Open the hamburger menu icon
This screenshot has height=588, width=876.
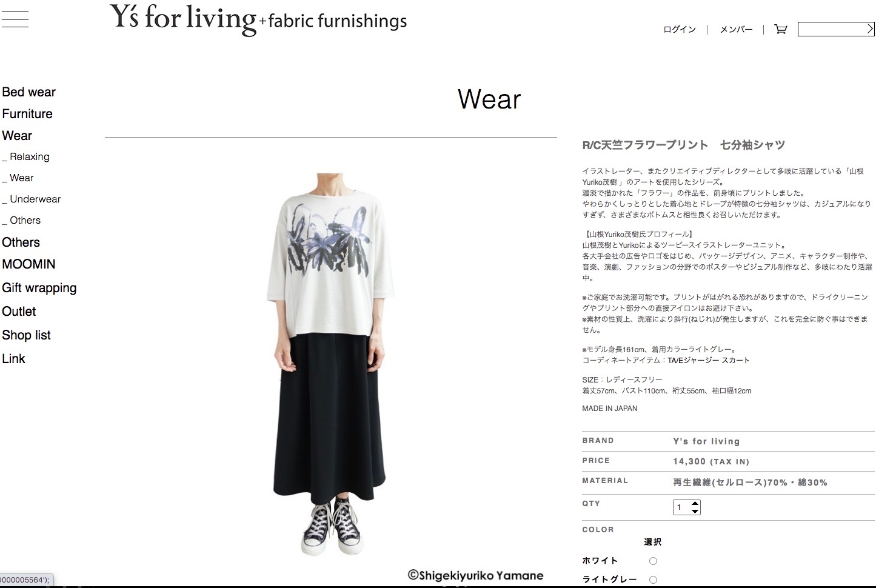(15, 19)
